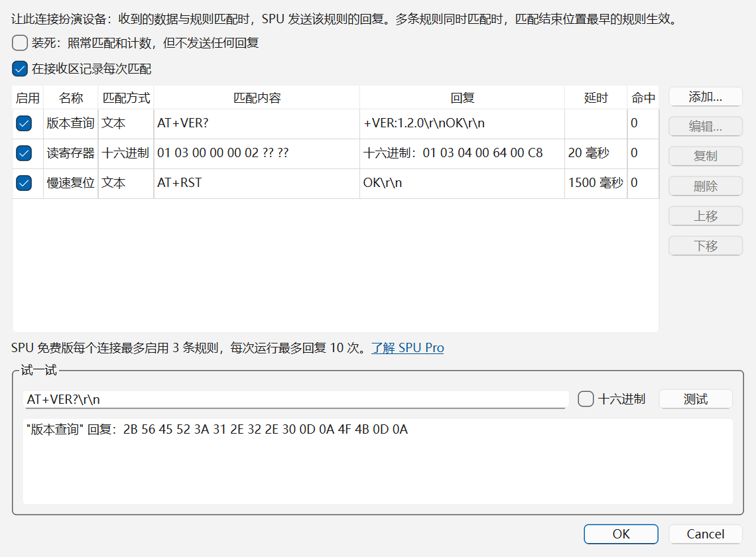
Task: Click the 添加... button
Action: point(706,97)
